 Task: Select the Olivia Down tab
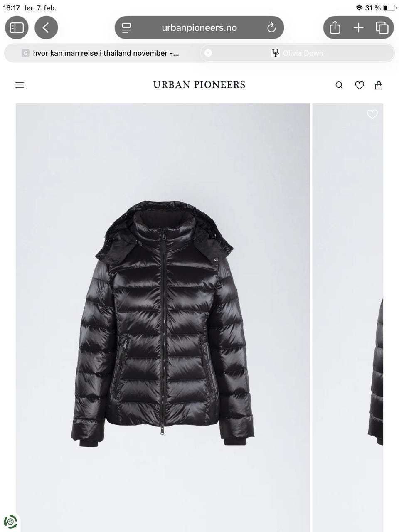[x=297, y=53]
